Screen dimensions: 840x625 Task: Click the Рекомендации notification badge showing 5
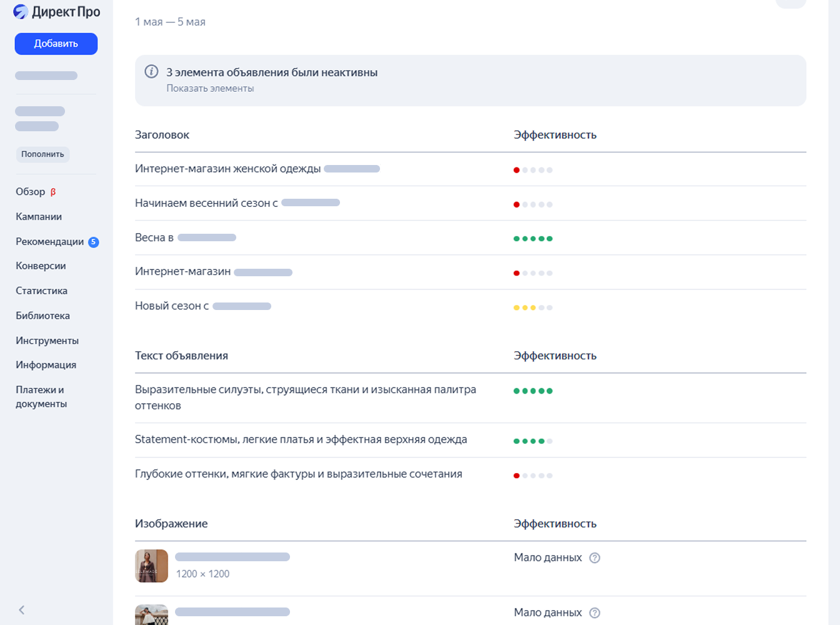[x=94, y=242]
